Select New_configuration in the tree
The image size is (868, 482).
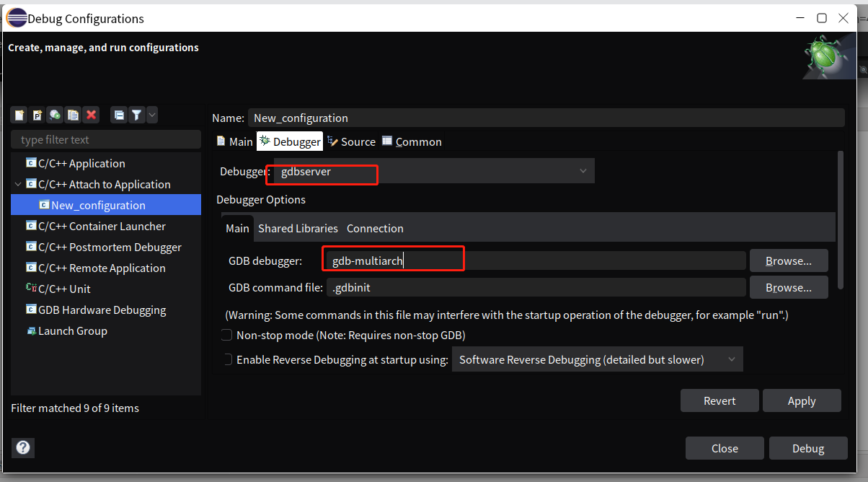106,205
